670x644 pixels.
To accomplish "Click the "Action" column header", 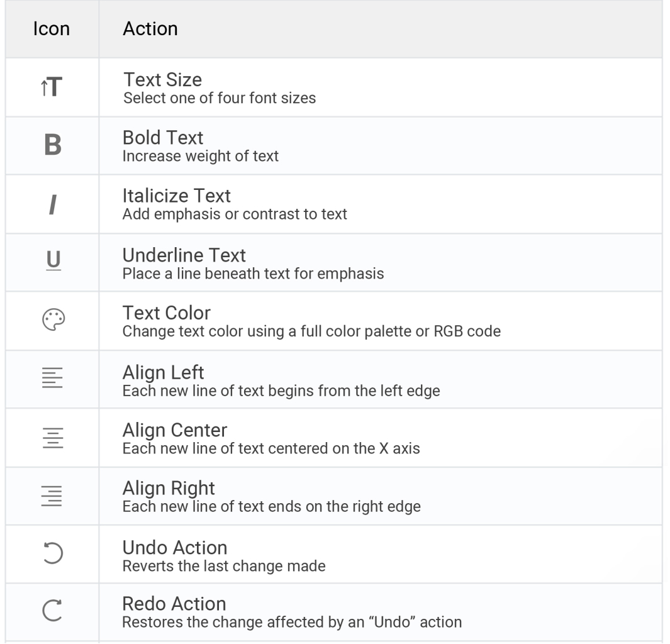I will (x=150, y=29).
